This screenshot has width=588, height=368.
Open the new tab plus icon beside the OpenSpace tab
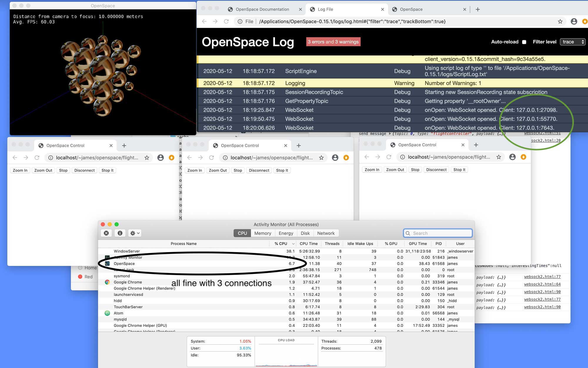coord(478,9)
